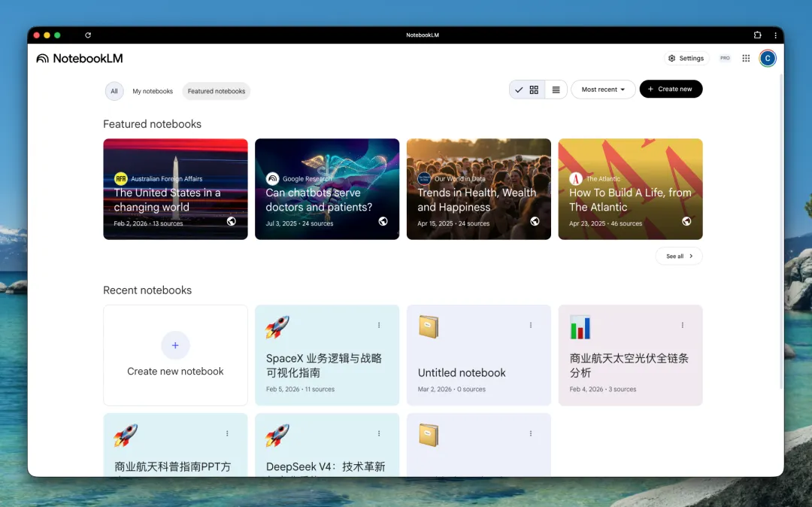Open The United States in a changing world notebook

pyautogui.click(x=175, y=189)
